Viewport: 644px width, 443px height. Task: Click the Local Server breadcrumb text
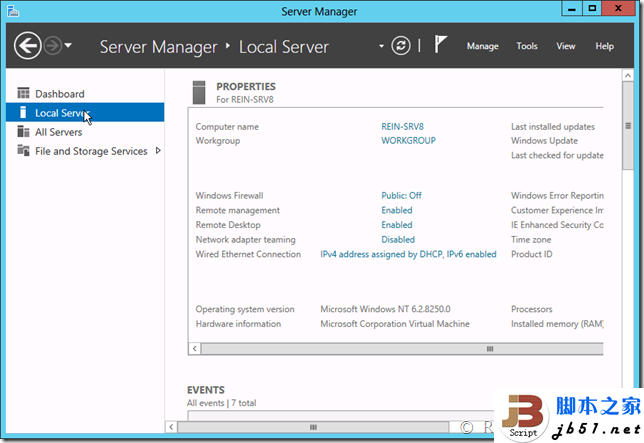(x=284, y=47)
